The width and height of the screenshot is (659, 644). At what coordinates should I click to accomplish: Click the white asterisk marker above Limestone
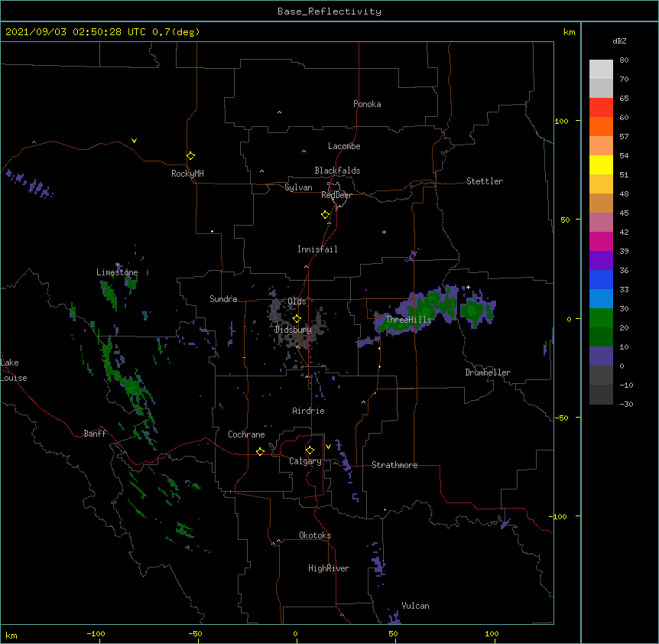pyautogui.click(x=118, y=265)
